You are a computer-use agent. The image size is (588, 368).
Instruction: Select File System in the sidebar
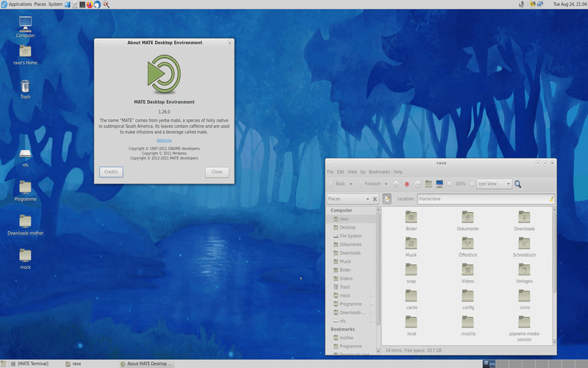click(351, 236)
